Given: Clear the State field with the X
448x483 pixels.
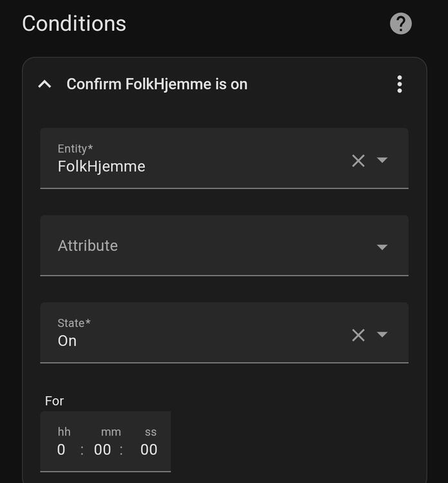Looking at the screenshot, I should tap(359, 334).
